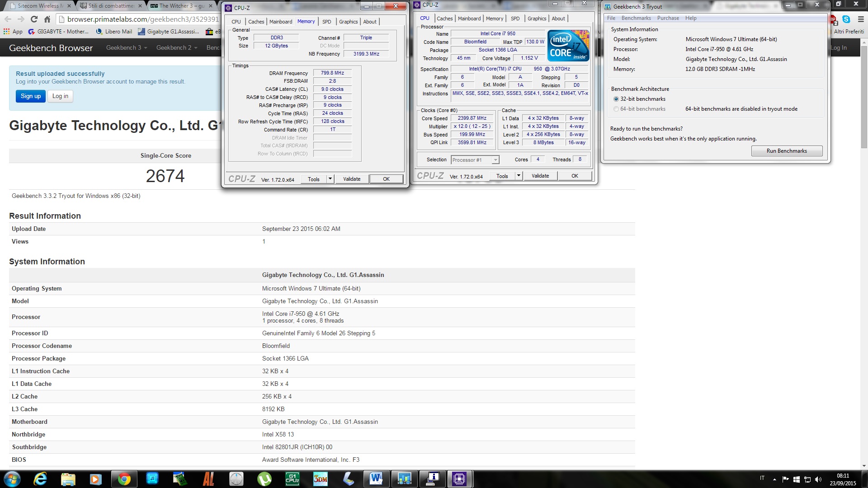
Task: Click the Chrome address bar
Action: pyautogui.click(x=143, y=19)
